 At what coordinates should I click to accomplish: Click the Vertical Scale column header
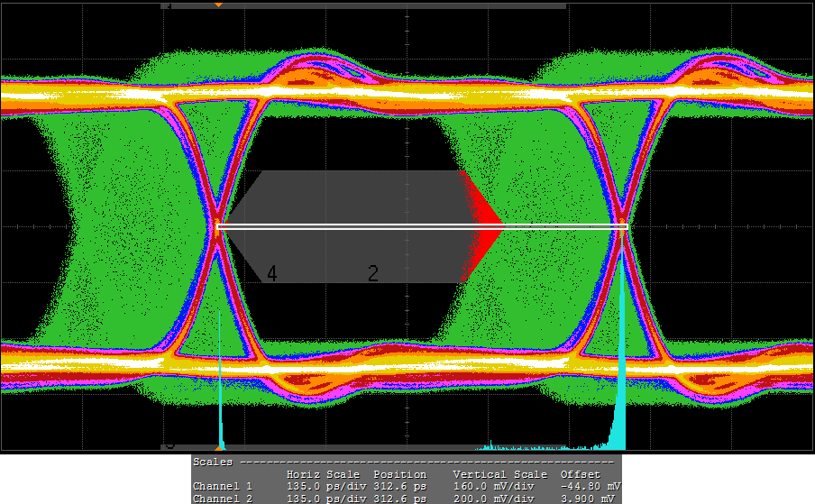coord(499,474)
